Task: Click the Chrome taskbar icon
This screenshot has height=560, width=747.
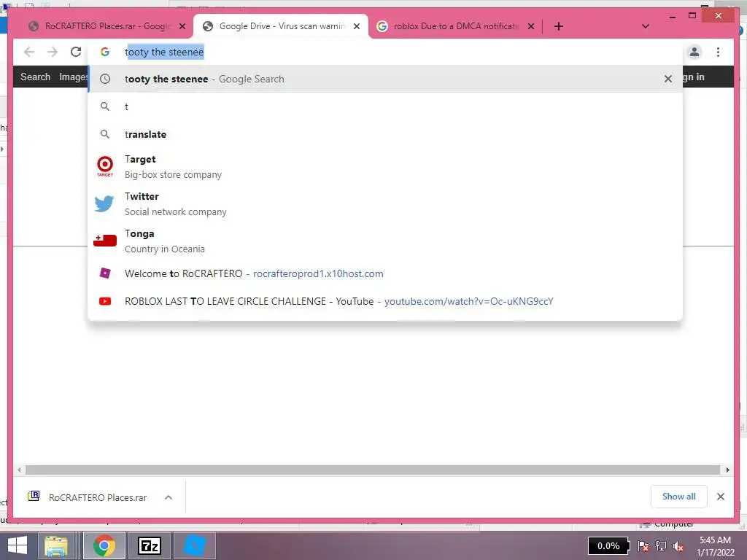Action: coord(104,545)
